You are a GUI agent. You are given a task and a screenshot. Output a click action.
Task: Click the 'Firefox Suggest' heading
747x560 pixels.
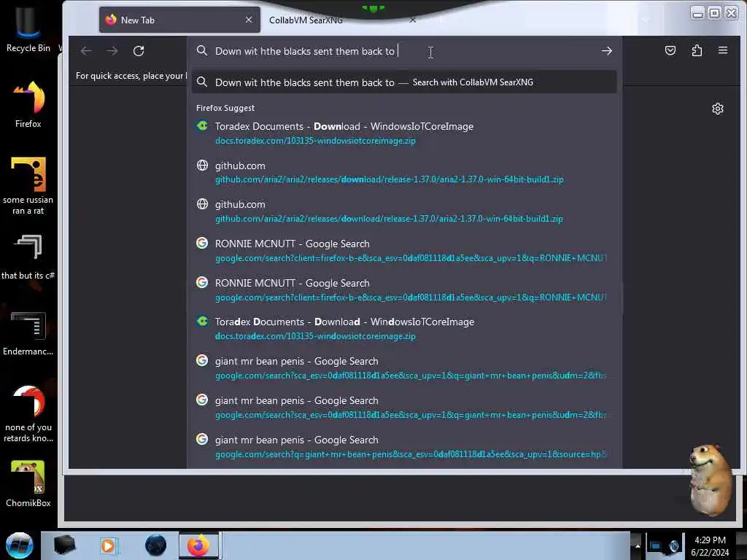(x=225, y=108)
